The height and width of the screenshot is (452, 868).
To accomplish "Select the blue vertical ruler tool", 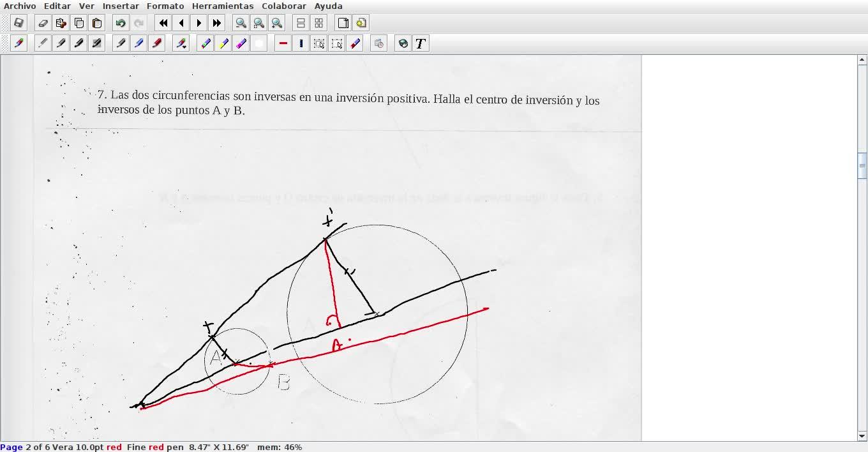I will click(301, 43).
